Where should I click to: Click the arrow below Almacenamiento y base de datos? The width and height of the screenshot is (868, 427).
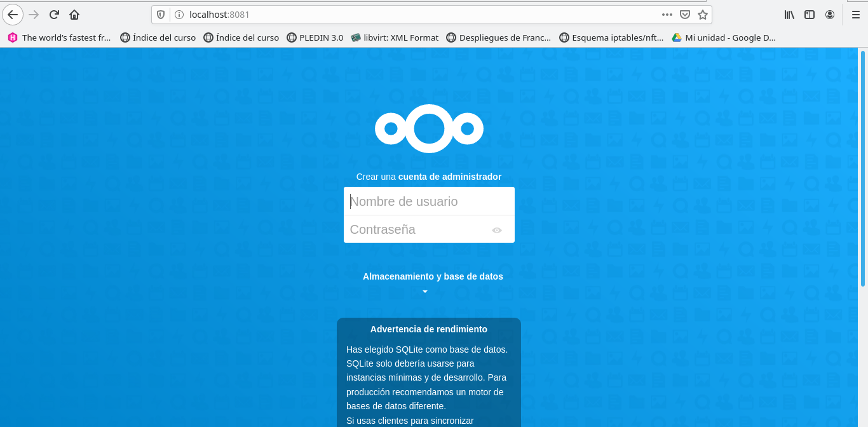425,292
